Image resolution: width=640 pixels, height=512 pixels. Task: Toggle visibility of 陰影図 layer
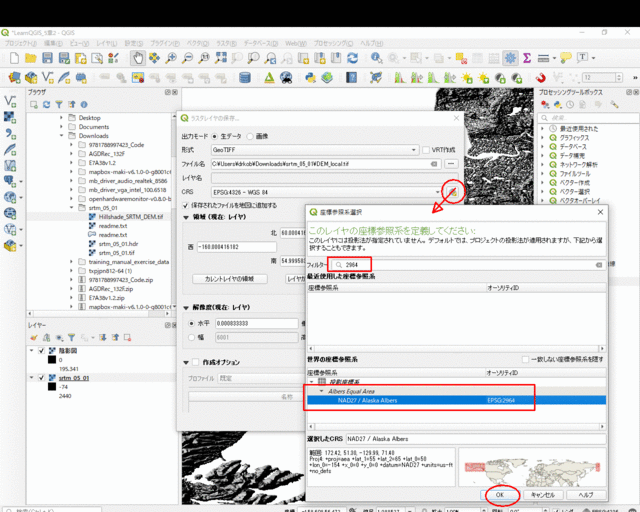coord(41,351)
